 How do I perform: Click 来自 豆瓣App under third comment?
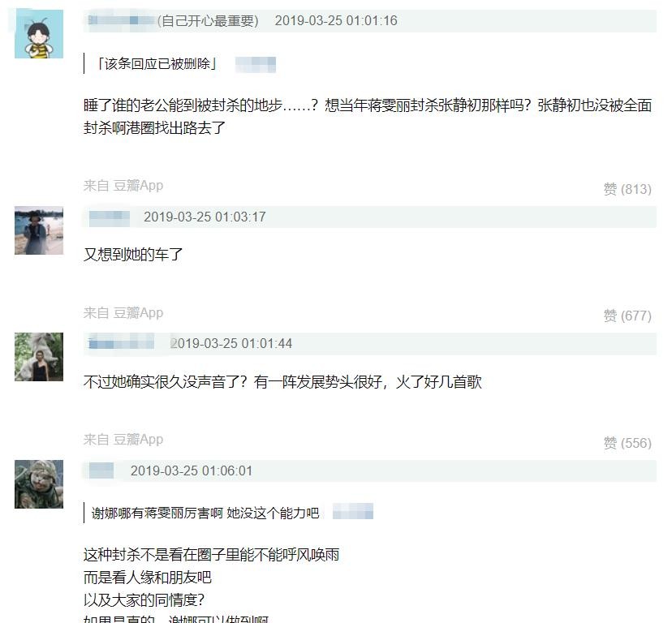(x=123, y=439)
